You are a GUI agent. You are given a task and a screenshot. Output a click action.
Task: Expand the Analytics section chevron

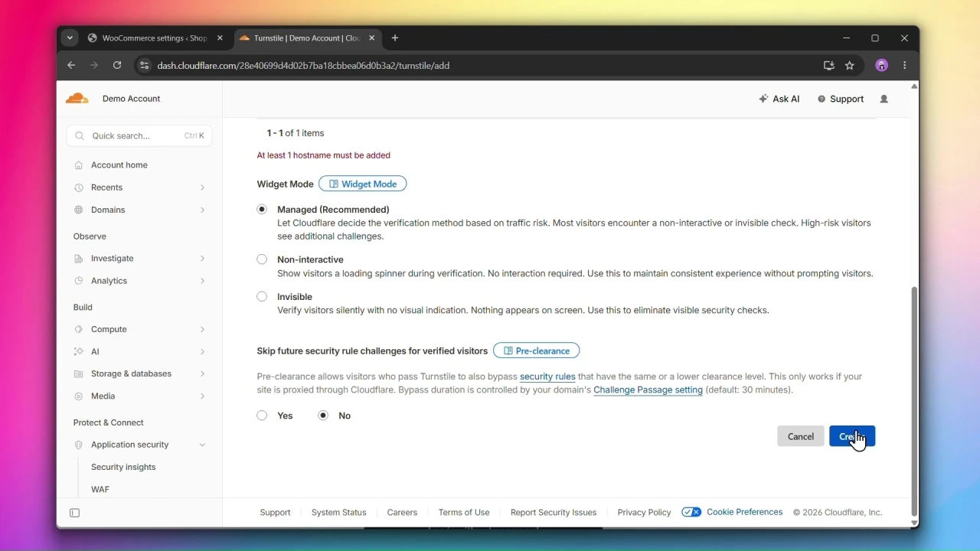(x=202, y=281)
